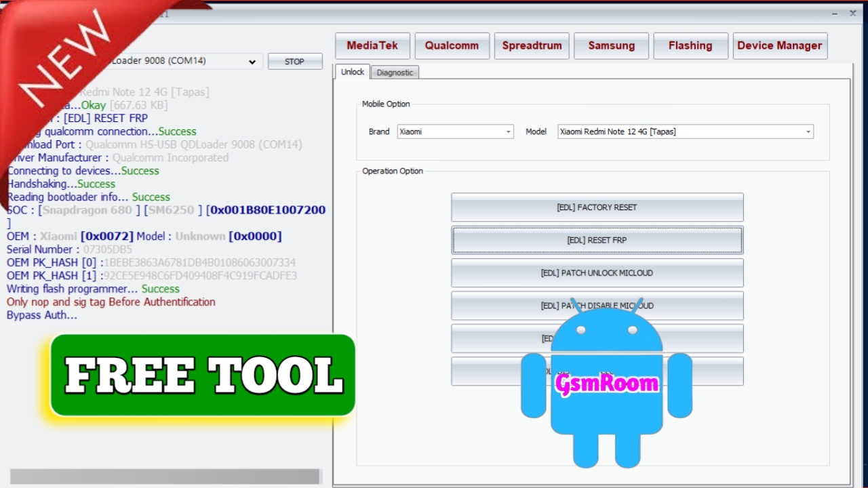
Task: Expand the Model dropdown list
Action: point(685,132)
